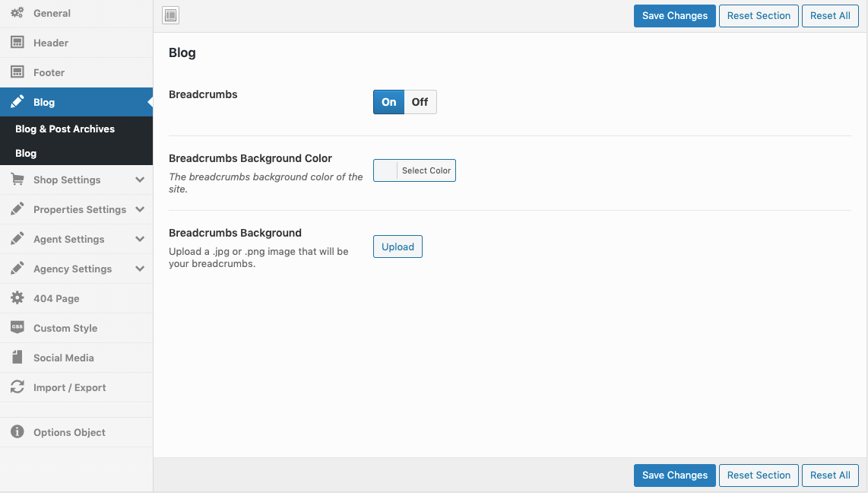Open the 404 Page settings via its gear icon
The height and width of the screenshot is (493, 868).
click(18, 297)
